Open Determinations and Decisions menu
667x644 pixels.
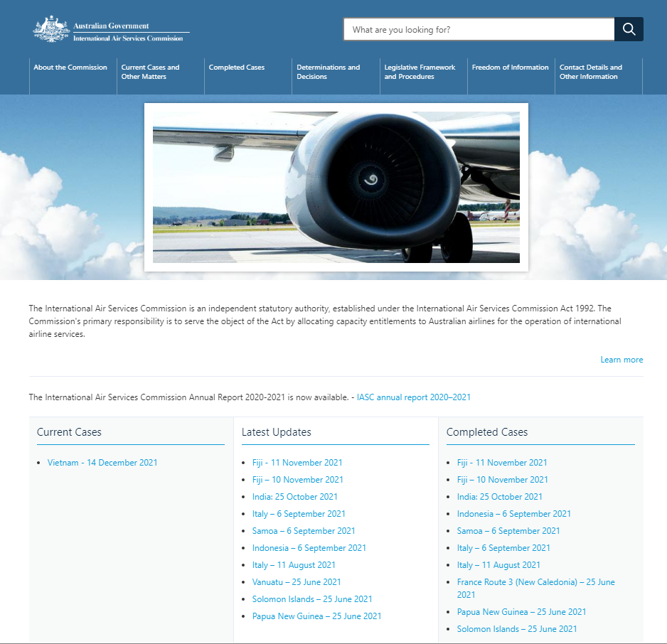(328, 72)
